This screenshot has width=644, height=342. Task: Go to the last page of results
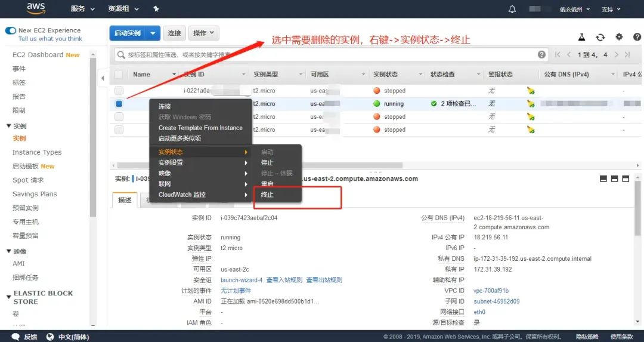pyautogui.click(x=627, y=54)
